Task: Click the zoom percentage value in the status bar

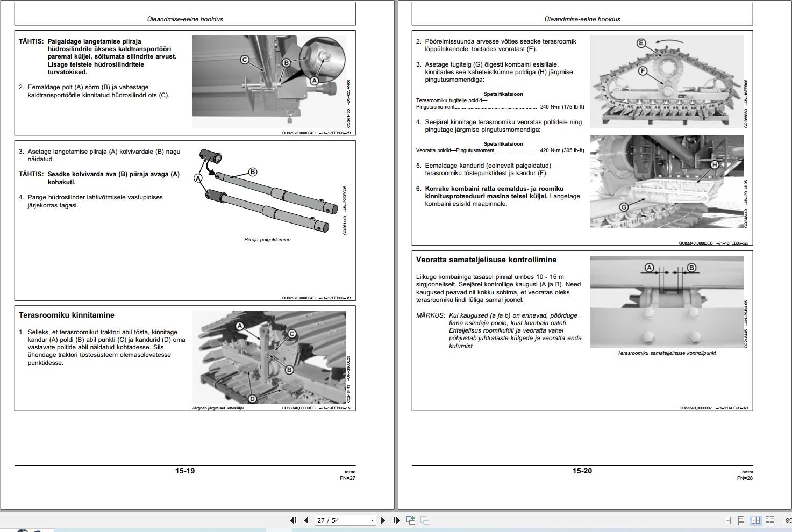Action: pyautogui.click(x=788, y=521)
